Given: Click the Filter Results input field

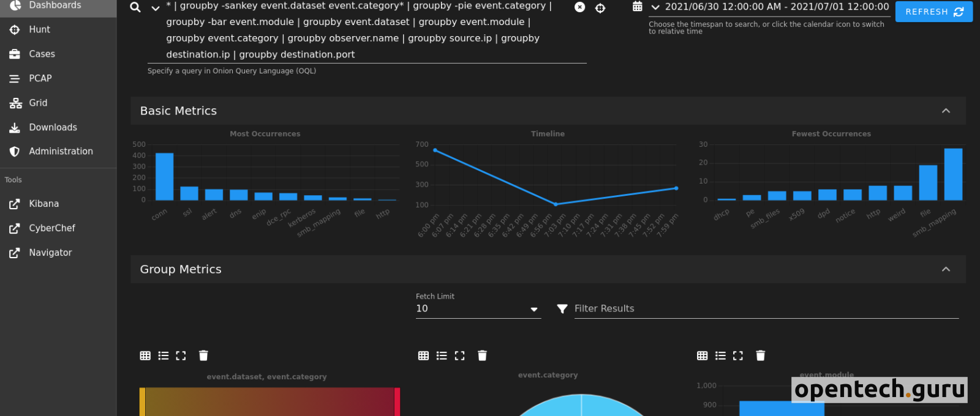Looking at the screenshot, I should tap(766, 309).
